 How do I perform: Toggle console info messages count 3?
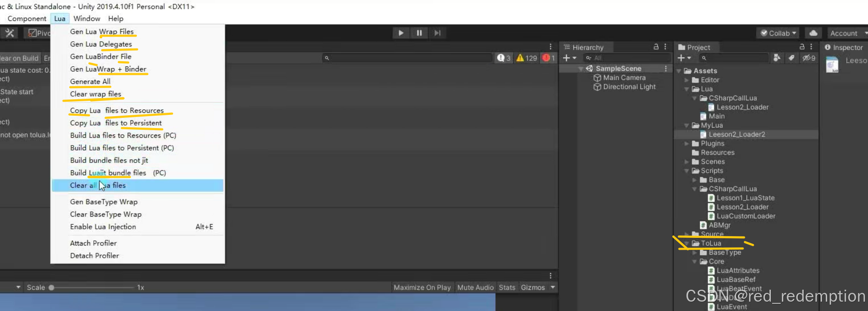[x=504, y=58]
